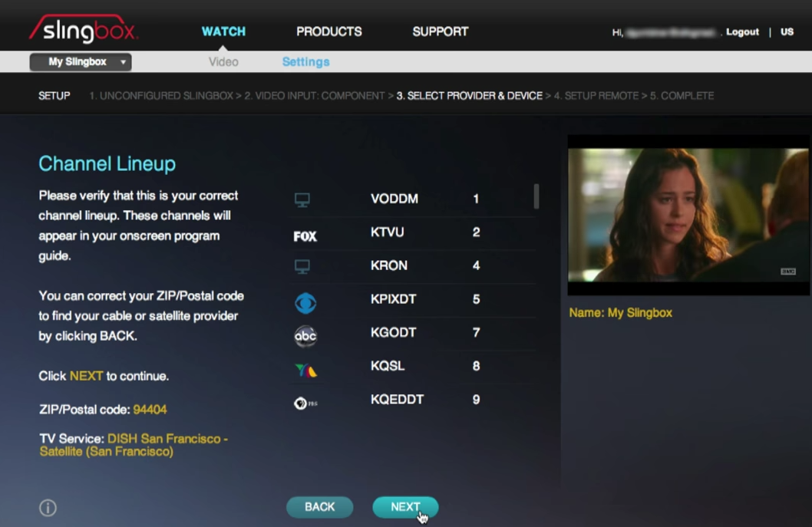Click the CBS eye icon next to KPIXDT

(x=305, y=302)
